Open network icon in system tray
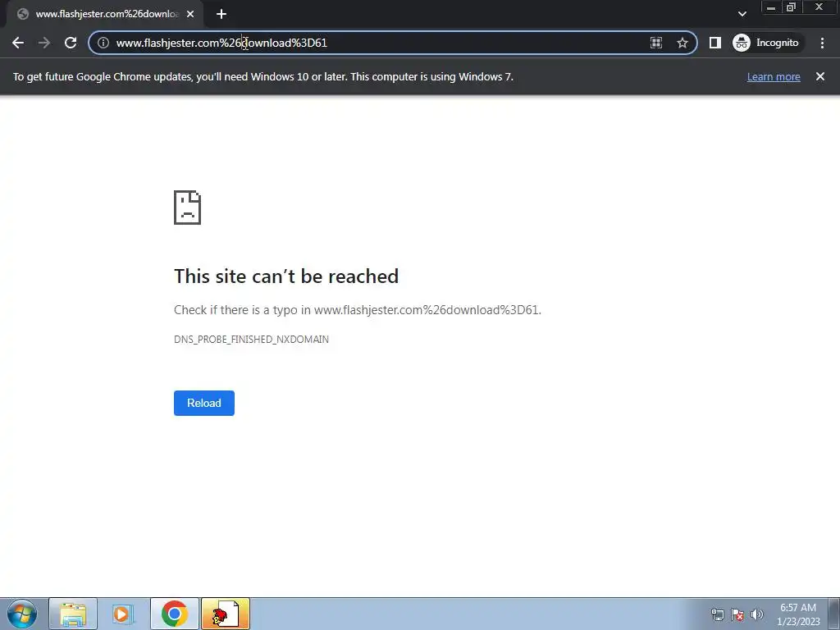The height and width of the screenshot is (630, 840). click(717, 614)
